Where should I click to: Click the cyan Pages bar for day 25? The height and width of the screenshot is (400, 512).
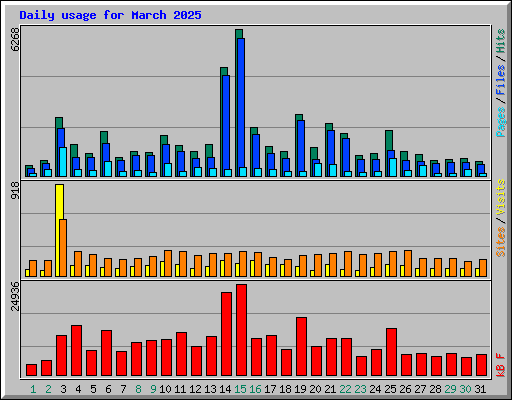coord(393,167)
